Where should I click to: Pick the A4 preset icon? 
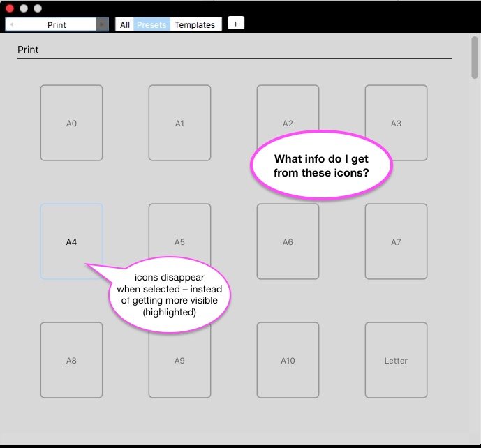click(71, 241)
